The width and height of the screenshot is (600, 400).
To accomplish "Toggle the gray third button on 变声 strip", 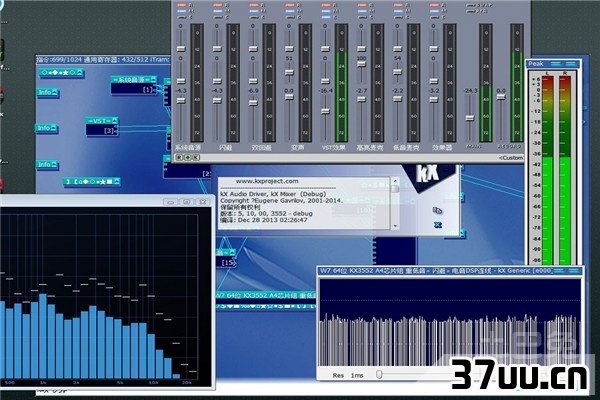I will tap(290, 17).
